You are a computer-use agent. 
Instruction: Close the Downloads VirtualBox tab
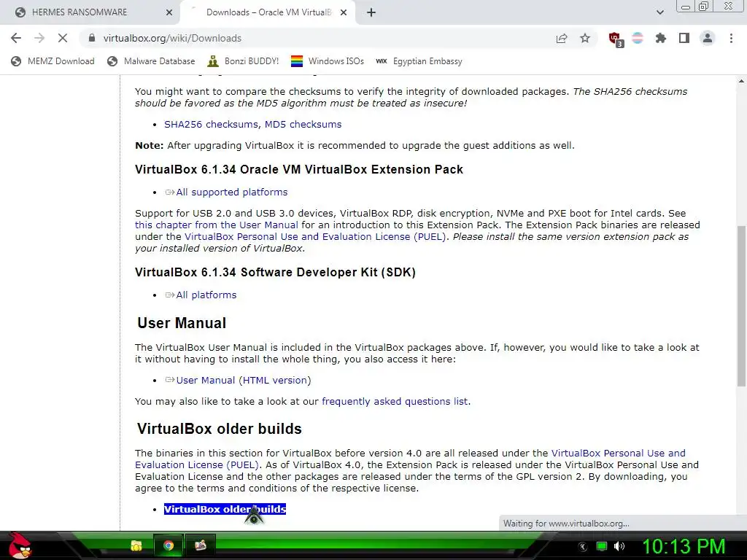[344, 13]
